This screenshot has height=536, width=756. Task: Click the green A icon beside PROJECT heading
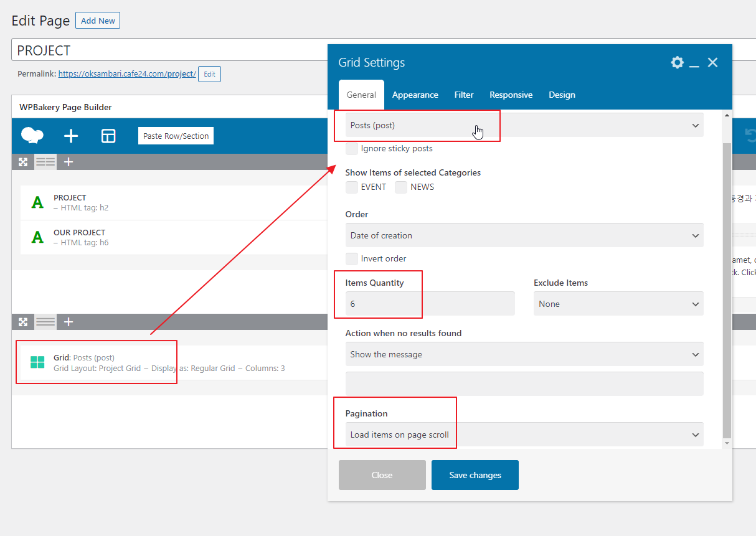(x=37, y=202)
